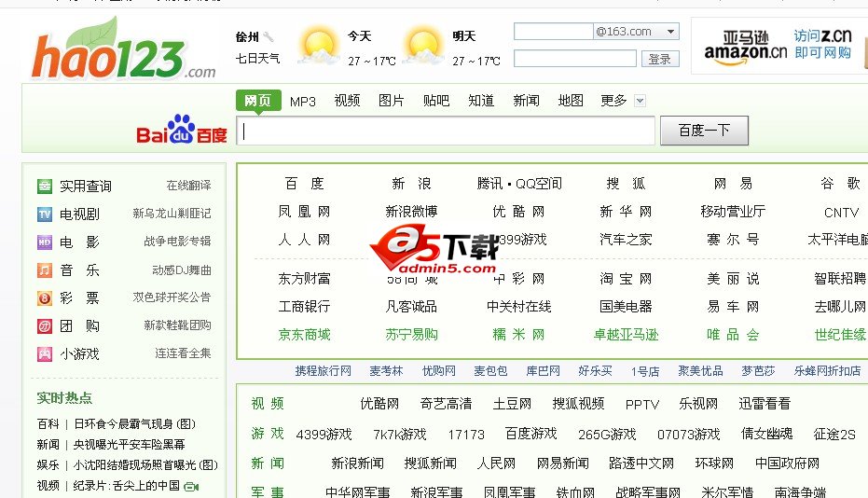Switch to the MP3 search tab

pyautogui.click(x=303, y=102)
